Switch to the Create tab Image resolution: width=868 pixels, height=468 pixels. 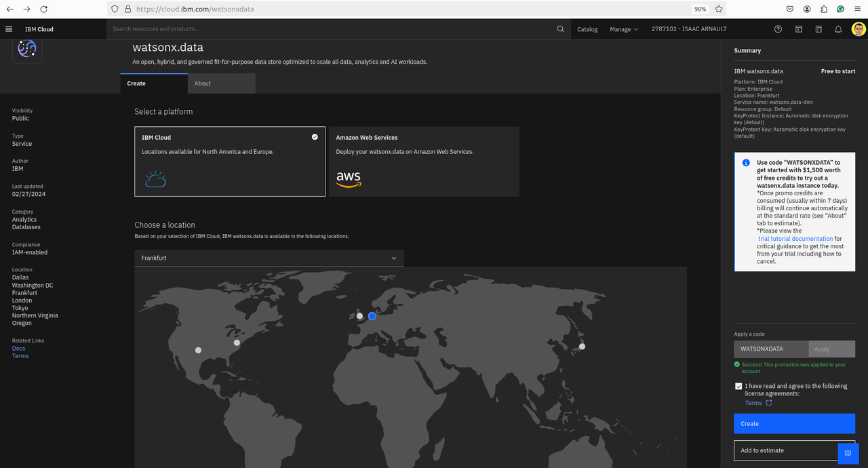[x=154, y=83]
